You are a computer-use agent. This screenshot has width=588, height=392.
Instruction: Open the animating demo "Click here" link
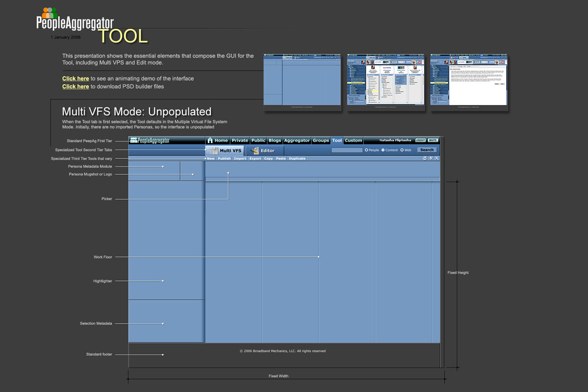click(x=75, y=79)
